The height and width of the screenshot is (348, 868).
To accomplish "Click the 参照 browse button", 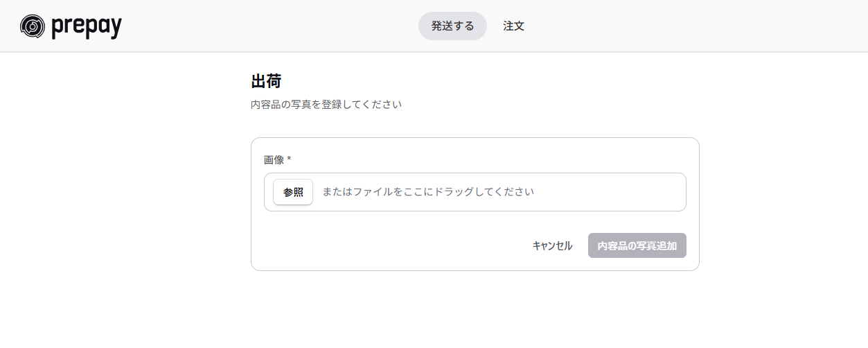I will click(293, 192).
